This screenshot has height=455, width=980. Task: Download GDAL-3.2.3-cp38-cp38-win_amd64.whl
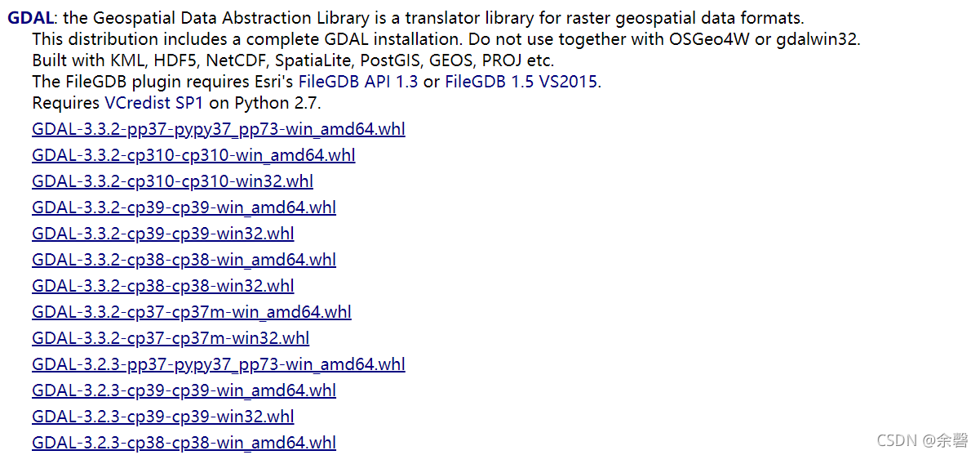pyautogui.click(x=184, y=443)
